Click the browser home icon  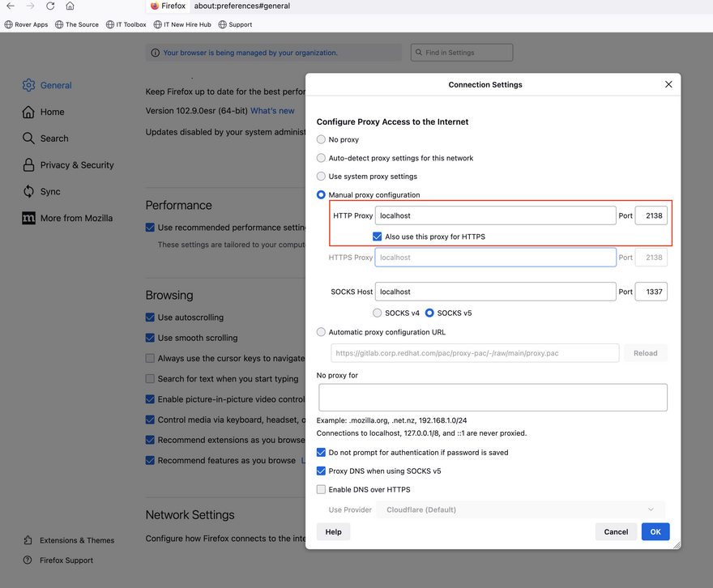coord(70,6)
